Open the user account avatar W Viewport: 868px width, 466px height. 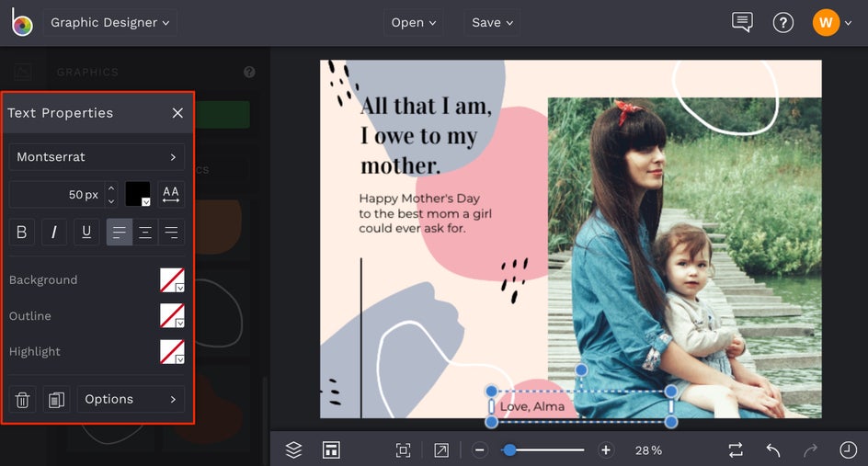pyautogui.click(x=826, y=23)
